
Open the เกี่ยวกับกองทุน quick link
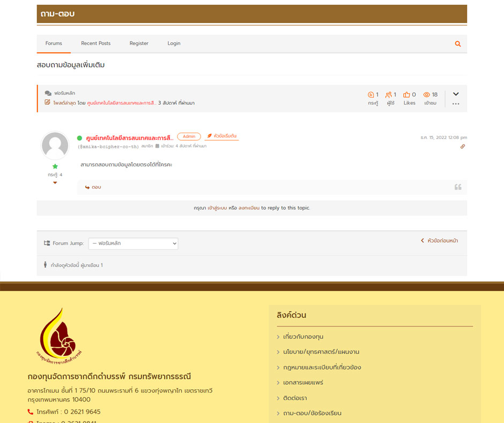[x=303, y=337]
